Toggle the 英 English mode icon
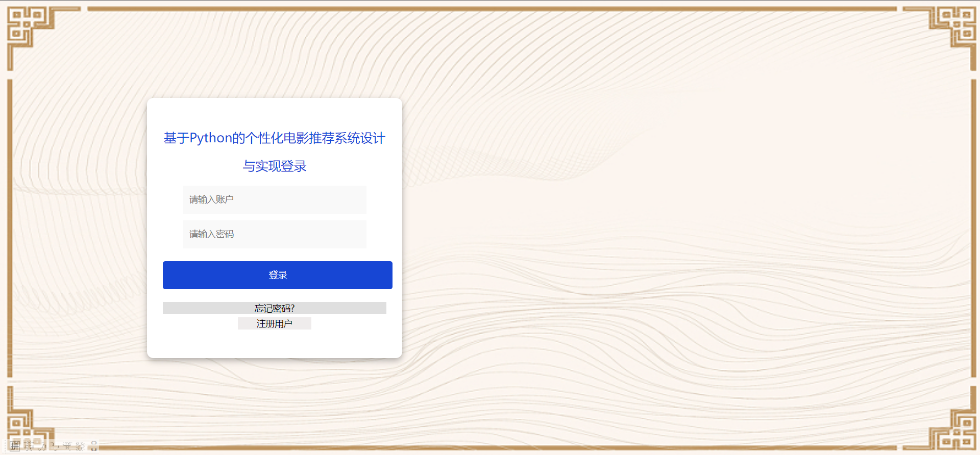Viewport: 980px width, 455px height. pos(29,446)
